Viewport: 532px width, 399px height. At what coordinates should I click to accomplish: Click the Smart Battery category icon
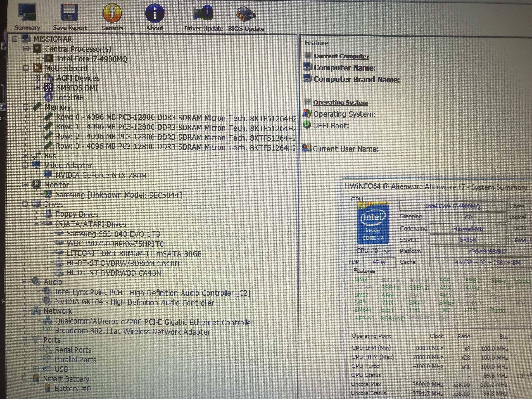pyautogui.click(x=36, y=378)
